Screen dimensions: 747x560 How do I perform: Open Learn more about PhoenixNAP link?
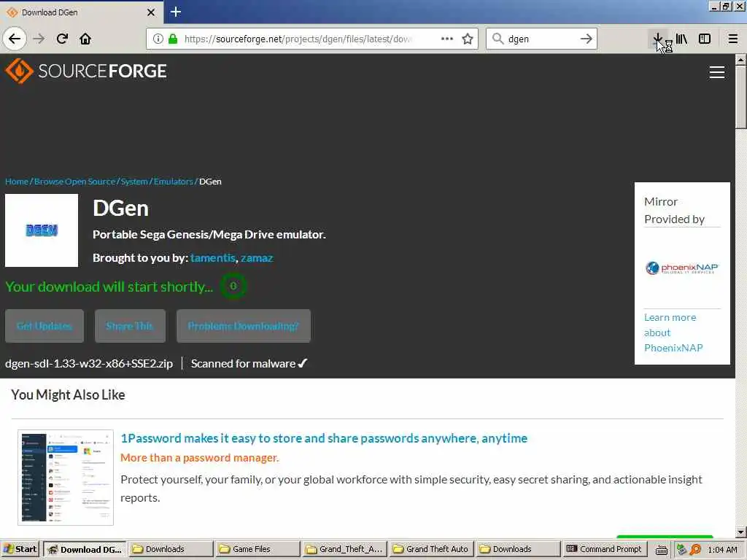(x=673, y=332)
